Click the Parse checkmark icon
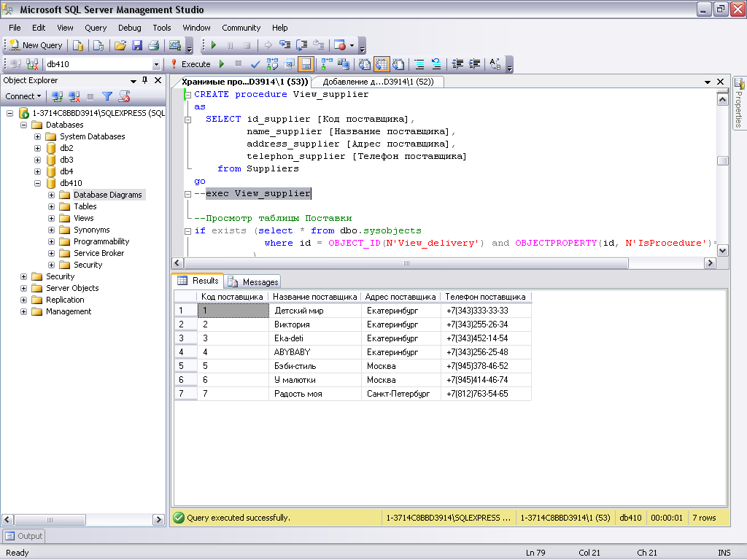747x560 pixels. tap(255, 64)
